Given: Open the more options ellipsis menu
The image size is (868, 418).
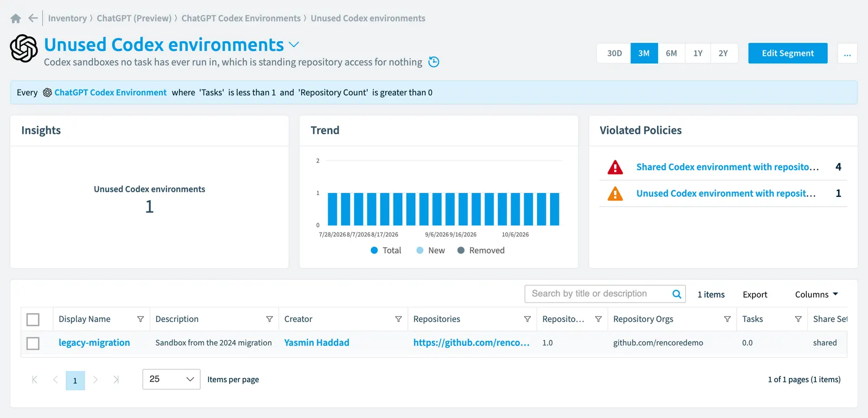Looking at the screenshot, I should 847,53.
